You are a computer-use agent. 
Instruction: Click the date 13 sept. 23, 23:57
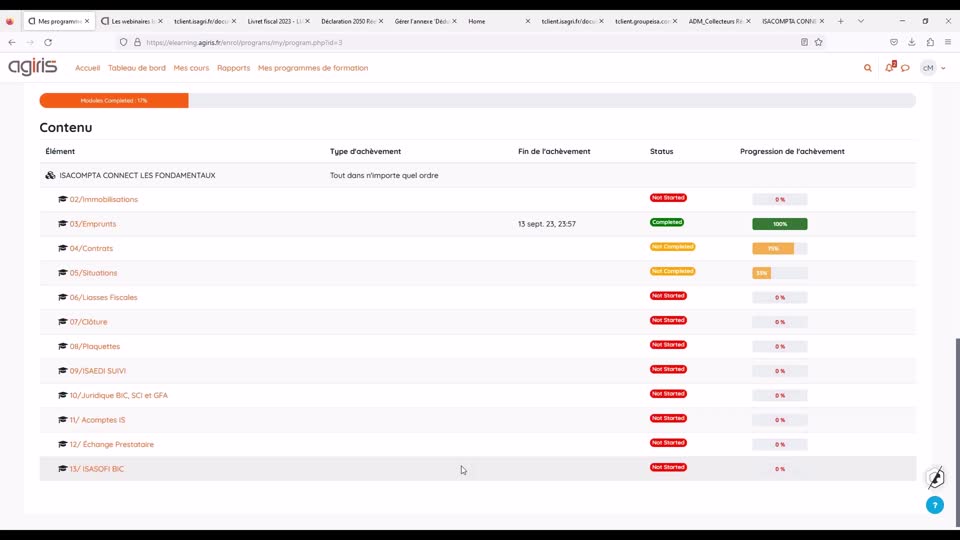point(547,224)
